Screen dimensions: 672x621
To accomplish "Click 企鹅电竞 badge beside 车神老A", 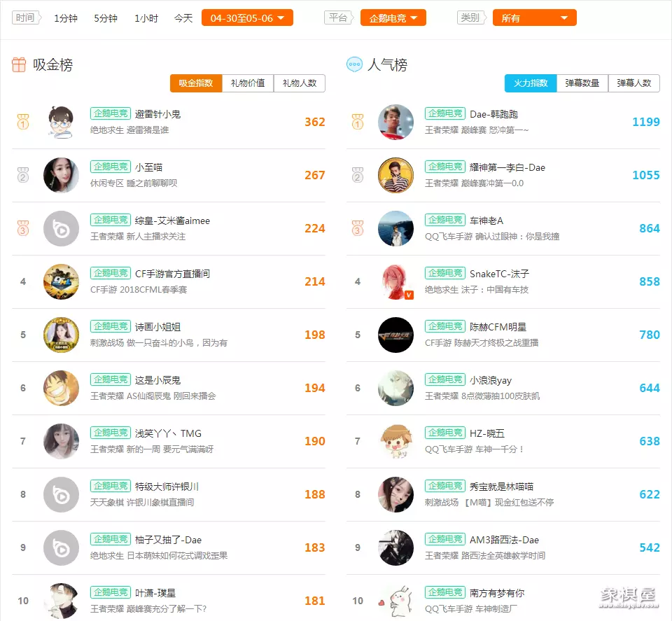I will click(445, 220).
